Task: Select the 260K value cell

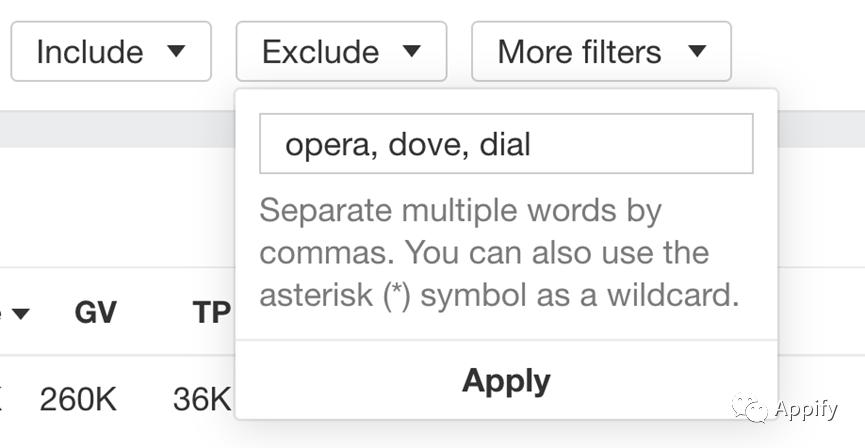Action: click(78, 400)
